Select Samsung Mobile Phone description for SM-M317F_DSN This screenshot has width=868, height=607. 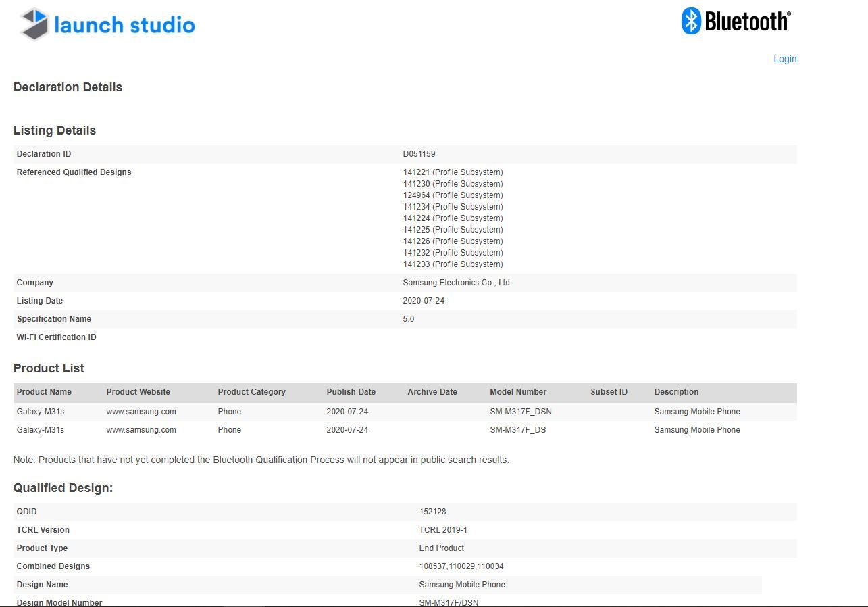pos(697,412)
